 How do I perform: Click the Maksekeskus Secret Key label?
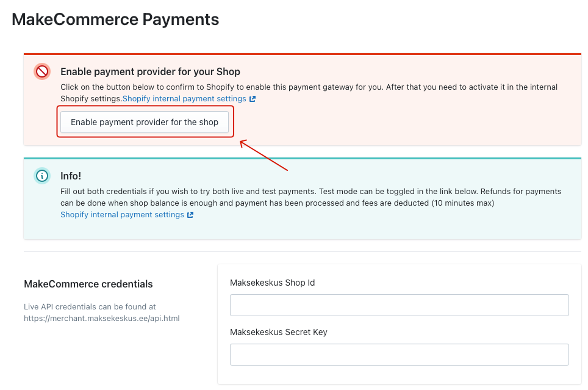pos(279,332)
